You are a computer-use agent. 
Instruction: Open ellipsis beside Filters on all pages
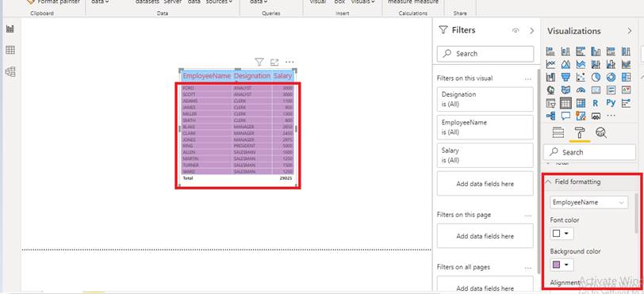(528, 267)
